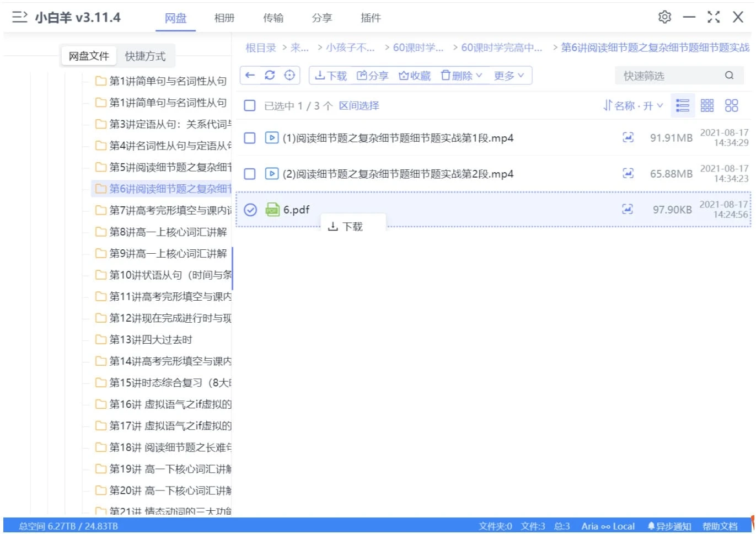This screenshot has height=534, width=756.
Task: Click the search magnifier icon
Action: click(x=729, y=76)
